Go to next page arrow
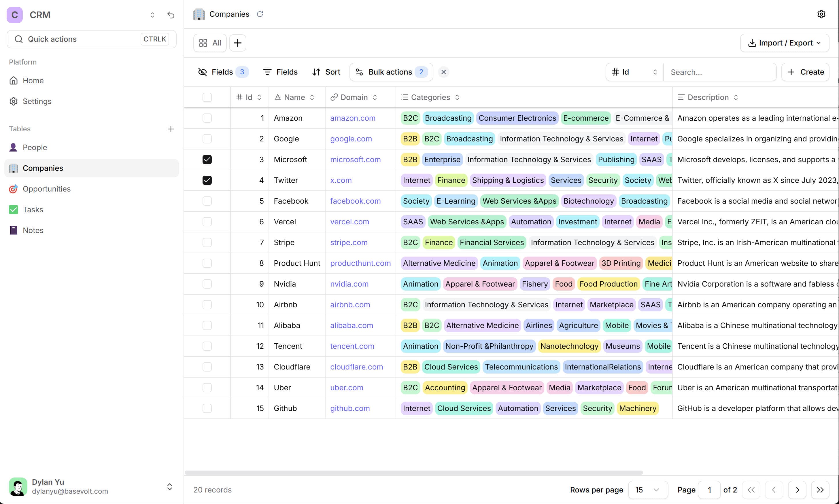 (x=797, y=490)
